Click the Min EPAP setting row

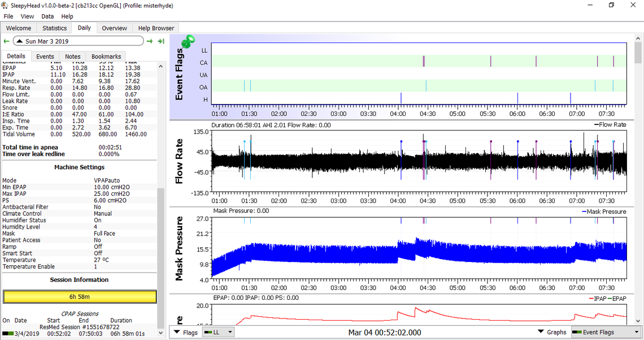tap(79, 187)
